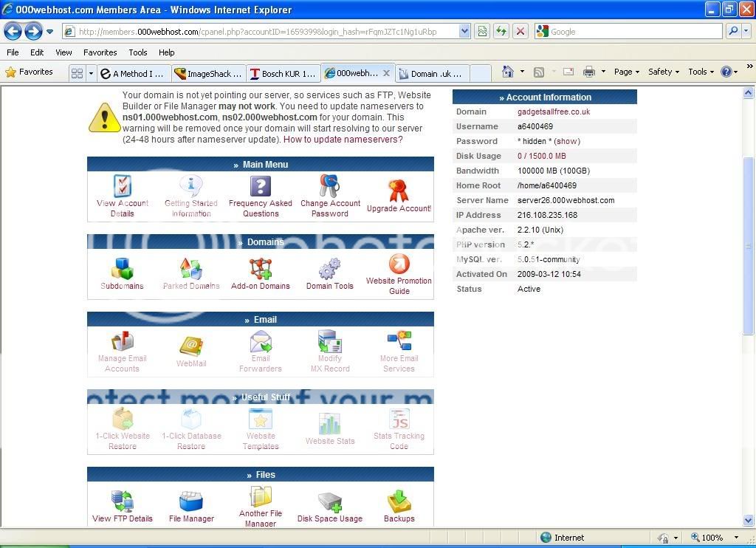Open the Disk Space Usage icon

pyautogui.click(x=330, y=501)
